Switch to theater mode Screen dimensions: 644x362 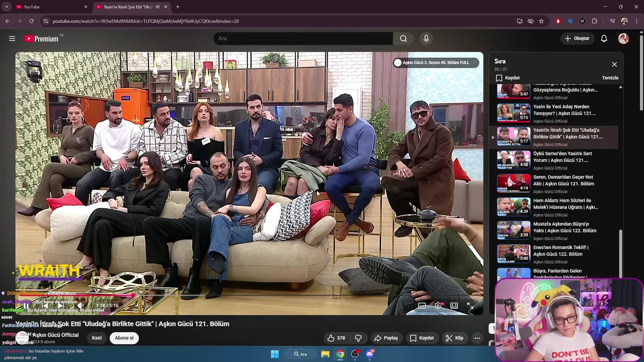pyautogui.click(x=454, y=305)
